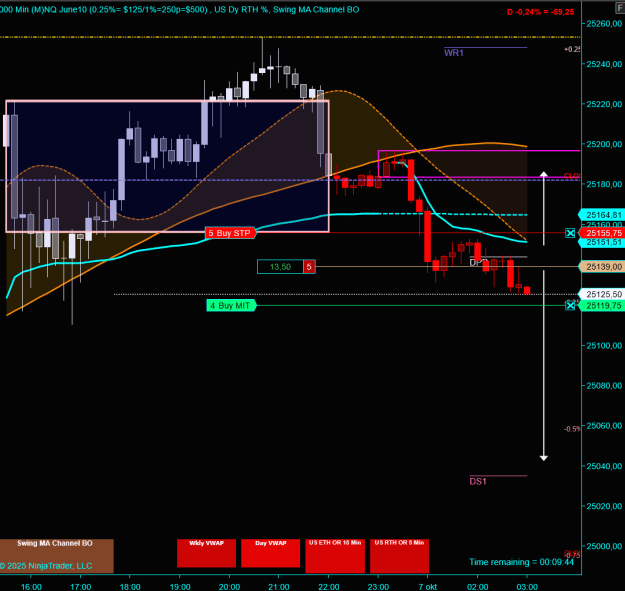The width and height of the screenshot is (625, 591).
Task: Click the 'D -0,24% = -59,25' readout
Action: click(x=540, y=12)
